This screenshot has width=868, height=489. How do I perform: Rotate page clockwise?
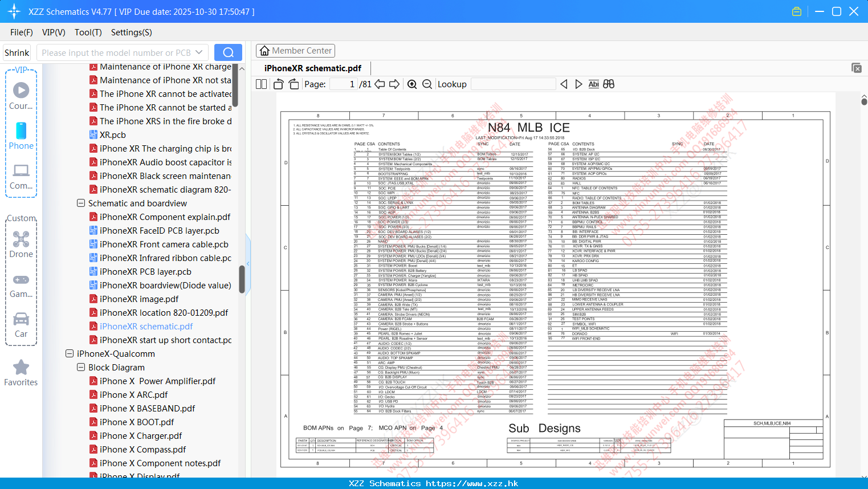point(294,84)
